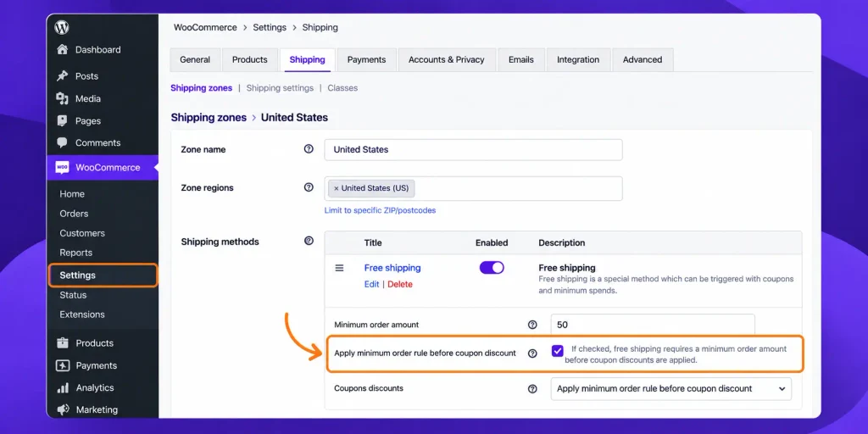The height and width of the screenshot is (434, 868).
Task: Click Delete under Free shipping
Action: click(x=400, y=284)
